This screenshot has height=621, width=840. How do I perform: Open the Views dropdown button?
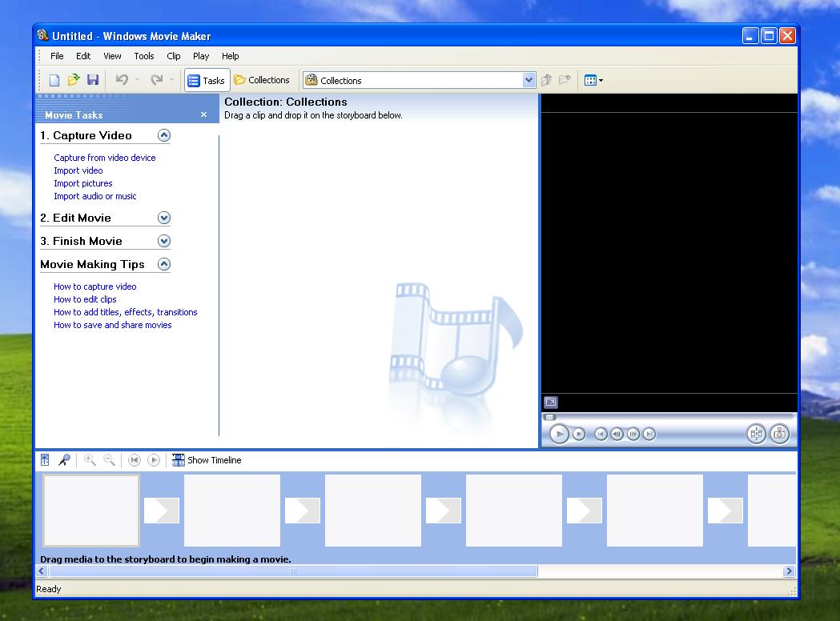(593, 80)
